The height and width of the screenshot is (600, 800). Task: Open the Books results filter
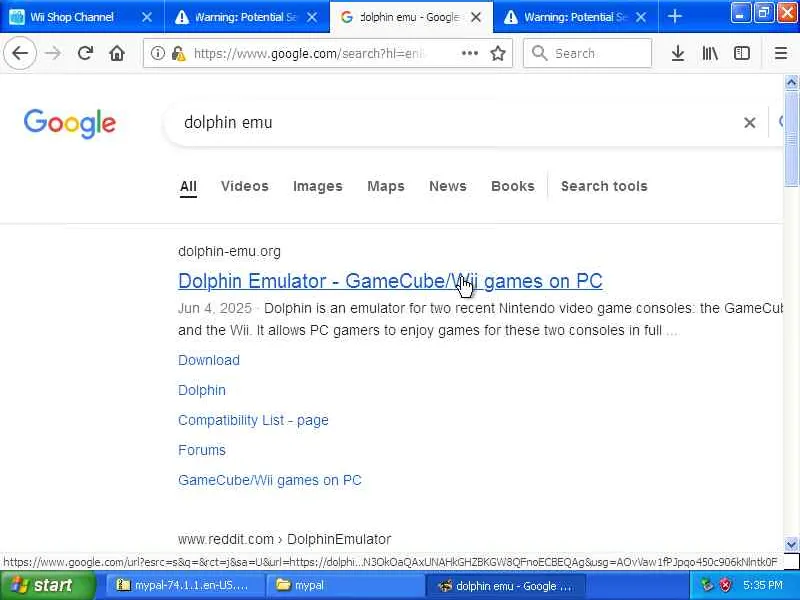[x=513, y=186]
